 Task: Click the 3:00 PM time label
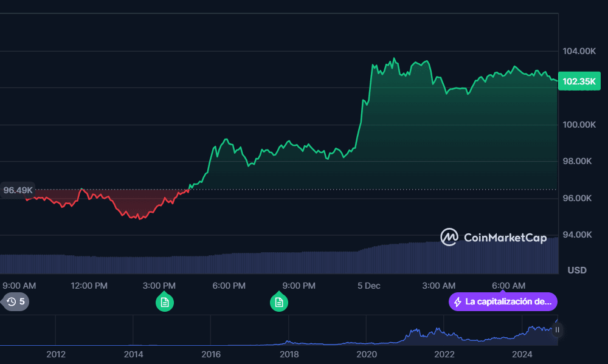[159, 286]
